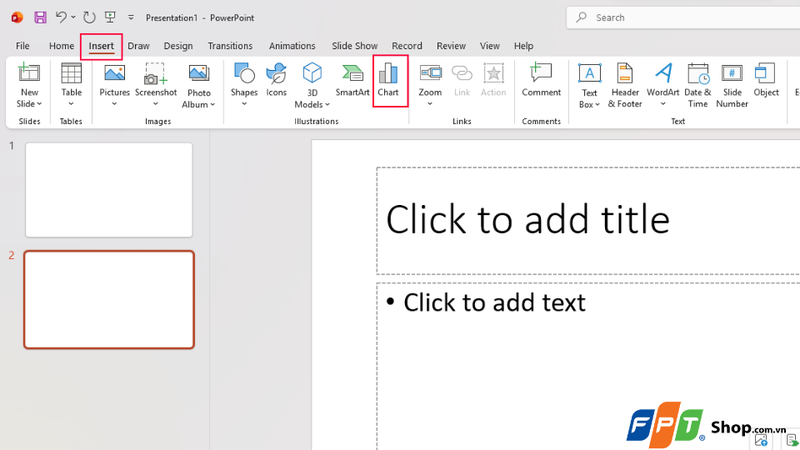
Task: Switch to the Home tab
Action: click(62, 46)
